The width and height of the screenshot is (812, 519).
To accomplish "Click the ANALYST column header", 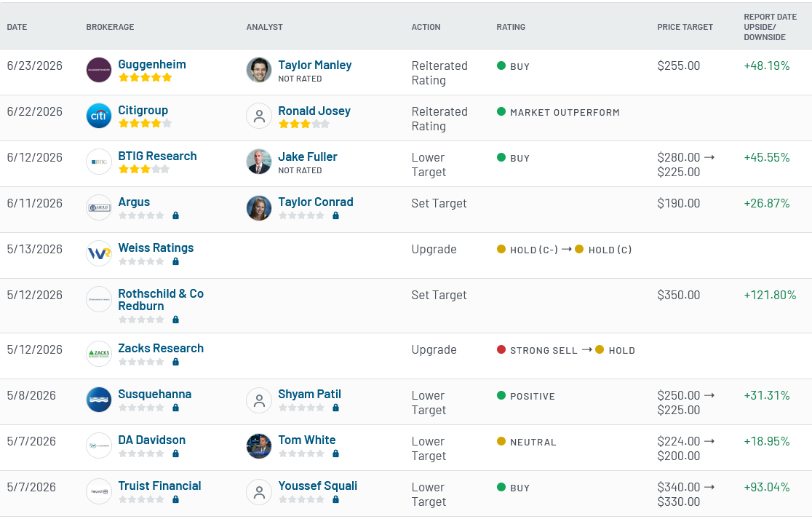I will coord(264,27).
